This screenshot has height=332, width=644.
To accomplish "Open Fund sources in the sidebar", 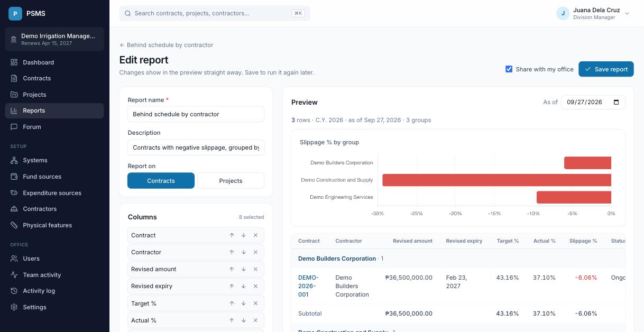I will (54, 177).
